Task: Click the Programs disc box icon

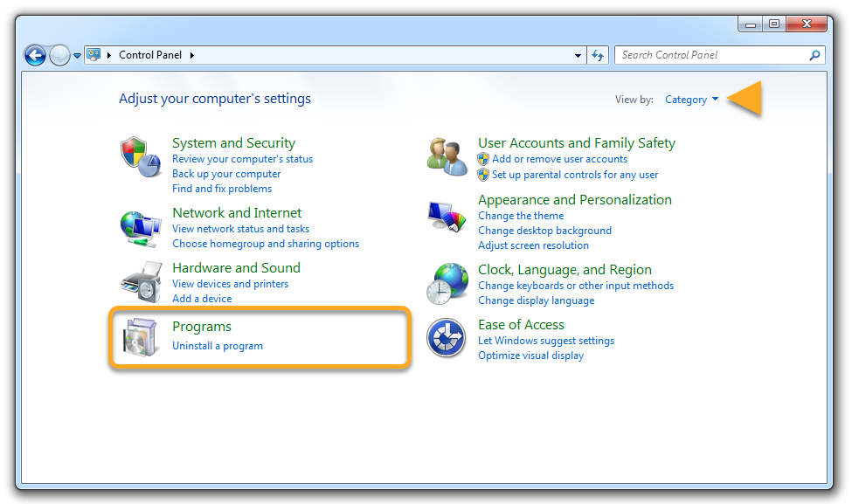Action: [140, 338]
